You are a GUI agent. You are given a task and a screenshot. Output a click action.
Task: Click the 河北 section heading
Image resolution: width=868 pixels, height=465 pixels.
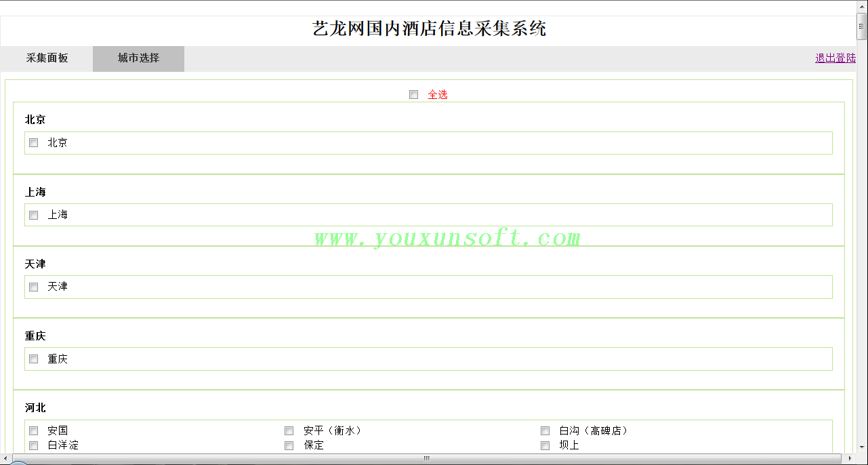coord(35,408)
